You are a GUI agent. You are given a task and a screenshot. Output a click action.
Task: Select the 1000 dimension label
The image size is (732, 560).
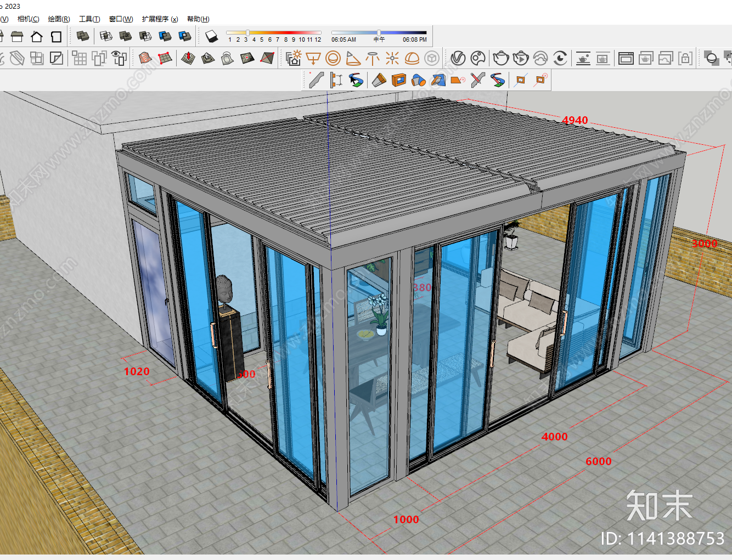406,519
